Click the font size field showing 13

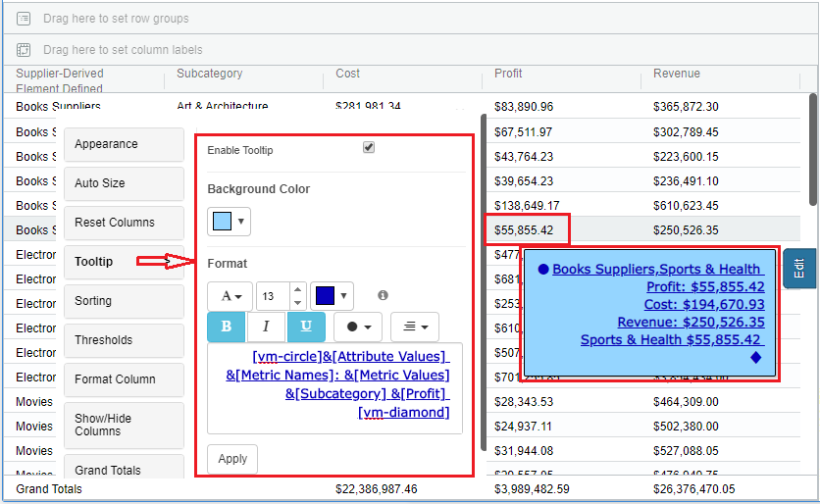point(273,296)
